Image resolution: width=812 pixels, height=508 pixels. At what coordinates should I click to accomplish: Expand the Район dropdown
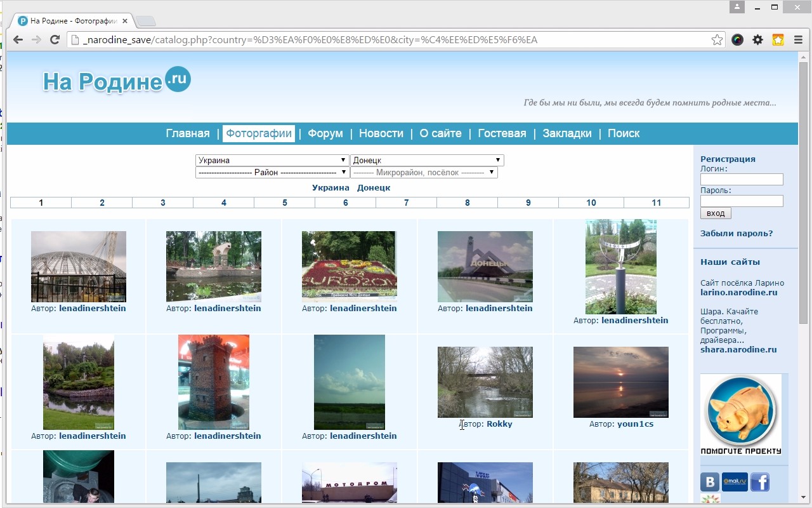point(272,172)
